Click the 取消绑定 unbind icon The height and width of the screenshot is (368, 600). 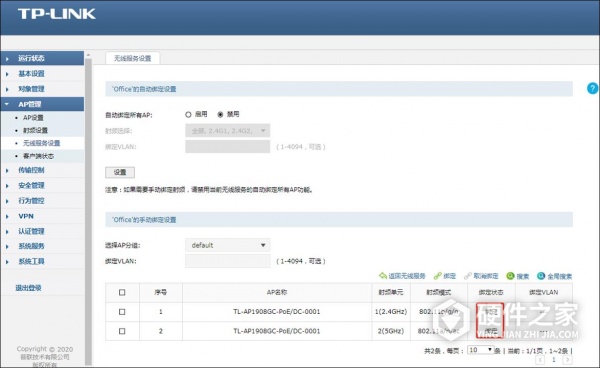[468, 276]
